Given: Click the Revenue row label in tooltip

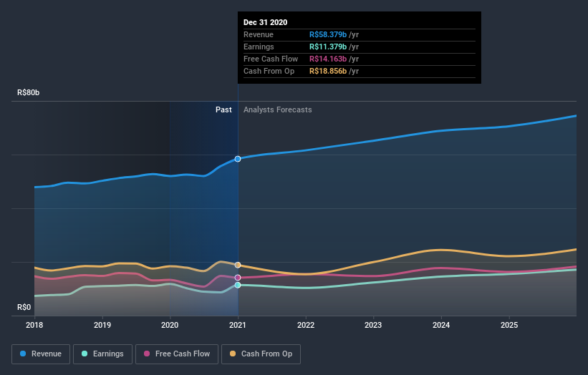Looking at the screenshot, I should click(x=259, y=34).
